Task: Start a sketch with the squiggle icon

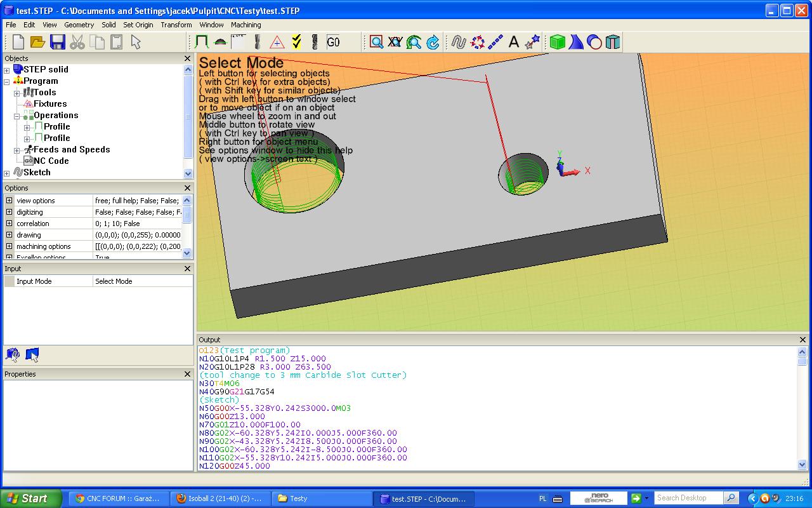Action: (x=459, y=42)
